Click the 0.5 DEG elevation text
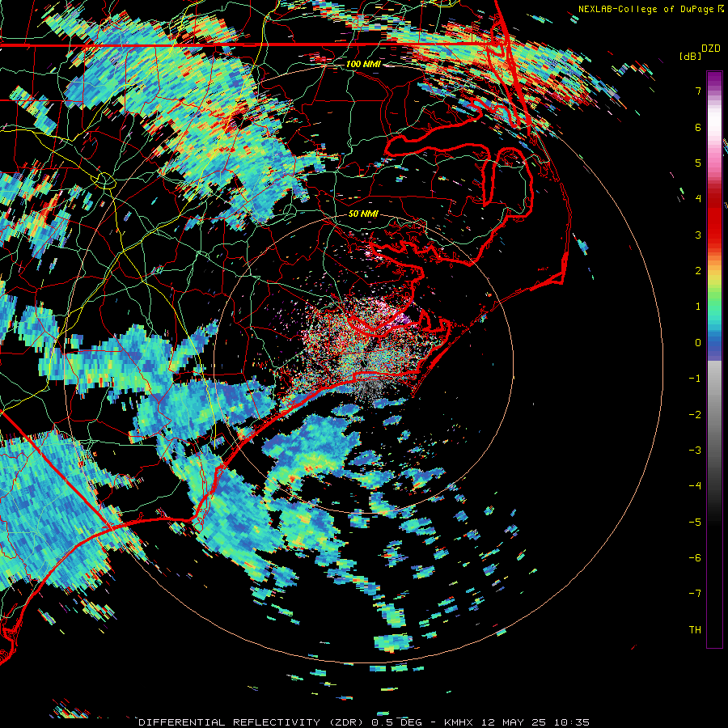 point(396,722)
